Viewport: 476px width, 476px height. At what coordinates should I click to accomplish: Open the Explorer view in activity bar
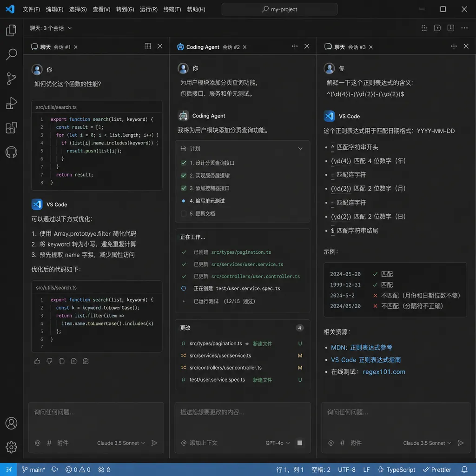[11, 30]
